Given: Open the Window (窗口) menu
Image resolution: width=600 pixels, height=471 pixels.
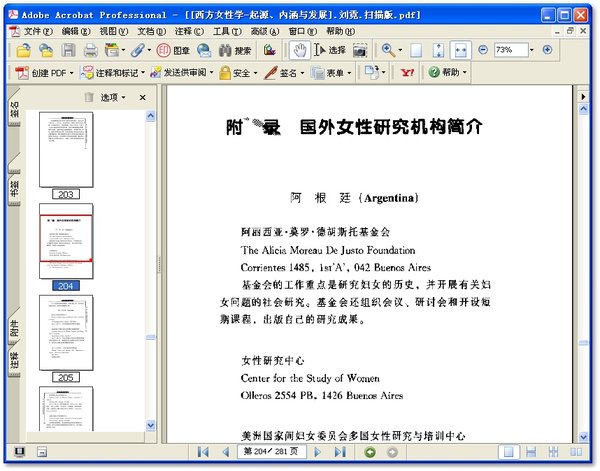Looking at the screenshot, I should [x=303, y=31].
